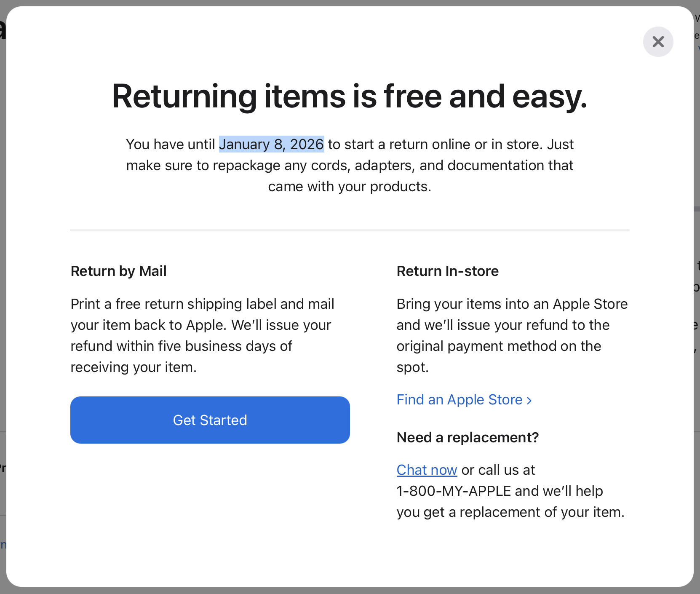The image size is (700, 594).
Task: Click the "receiving your item." line
Action: point(134,367)
